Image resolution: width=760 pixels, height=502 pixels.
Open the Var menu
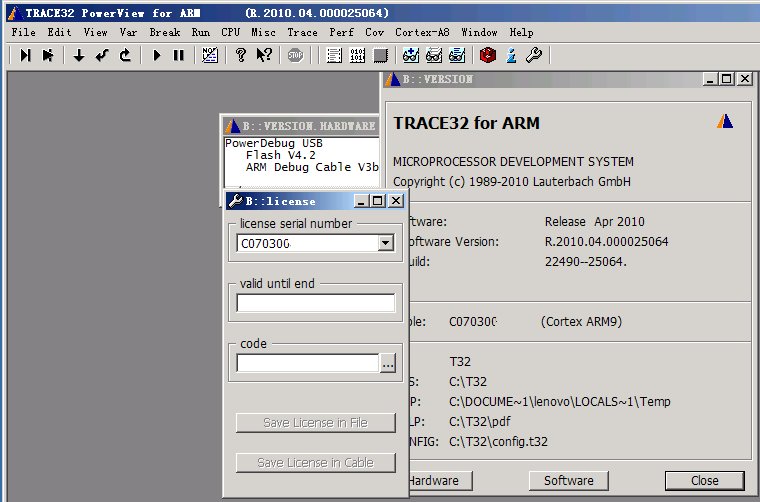[128, 32]
